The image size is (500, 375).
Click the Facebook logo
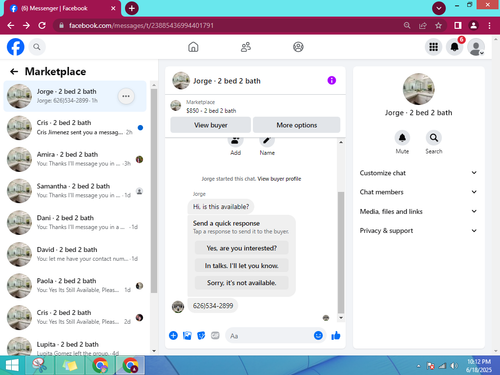click(x=16, y=47)
